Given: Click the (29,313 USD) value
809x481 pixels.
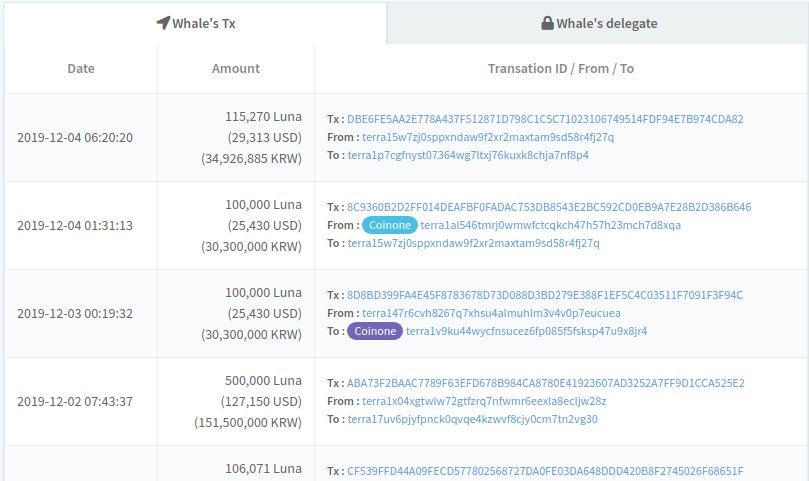Looking at the screenshot, I should point(265,138).
